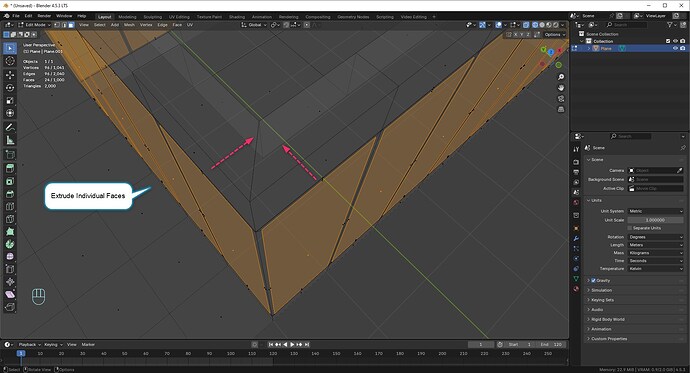The width and height of the screenshot is (690, 373).
Task: Expand the Rigid Body World panel
Action: [x=607, y=319]
